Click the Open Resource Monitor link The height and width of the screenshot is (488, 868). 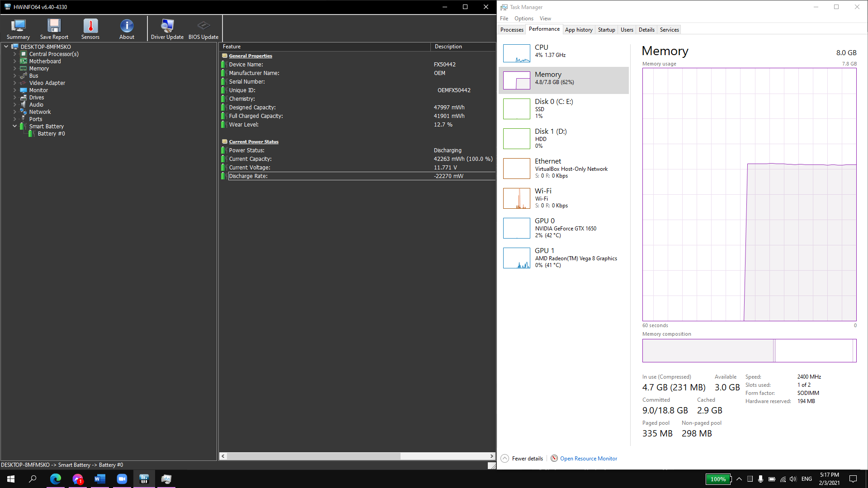pyautogui.click(x=588, y=459)
